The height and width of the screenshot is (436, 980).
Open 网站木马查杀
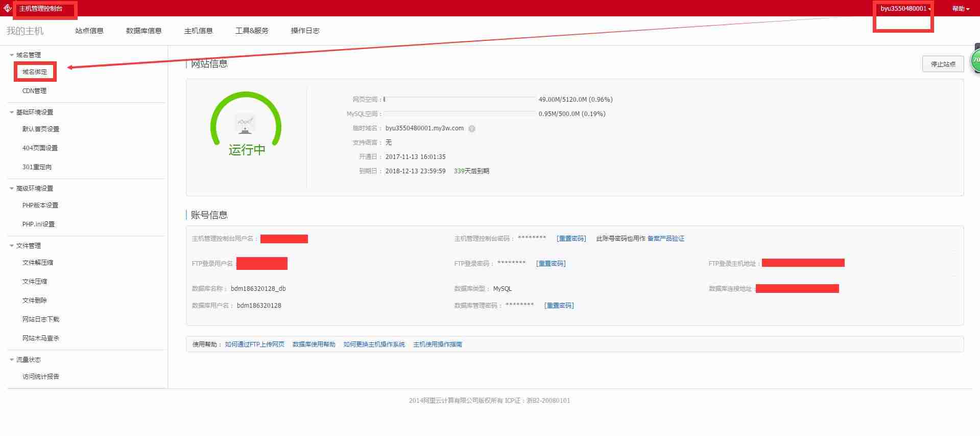point(41,338)
